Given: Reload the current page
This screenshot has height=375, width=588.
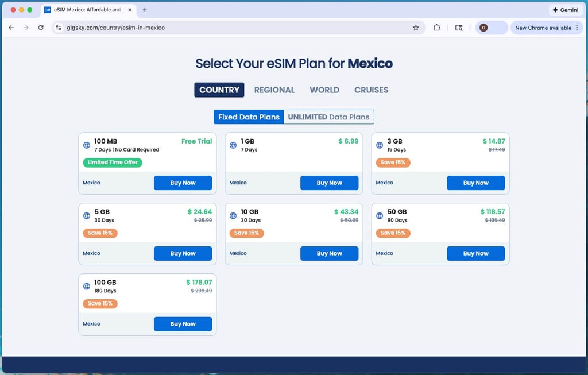Looking at the screenshot, I should tap(41, 28).
